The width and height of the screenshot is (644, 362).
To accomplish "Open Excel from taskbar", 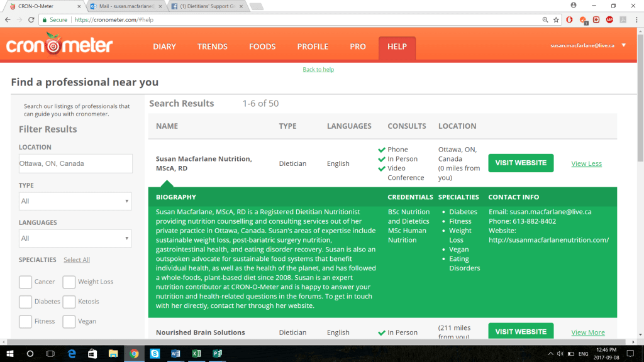I will tap(196, 353).
